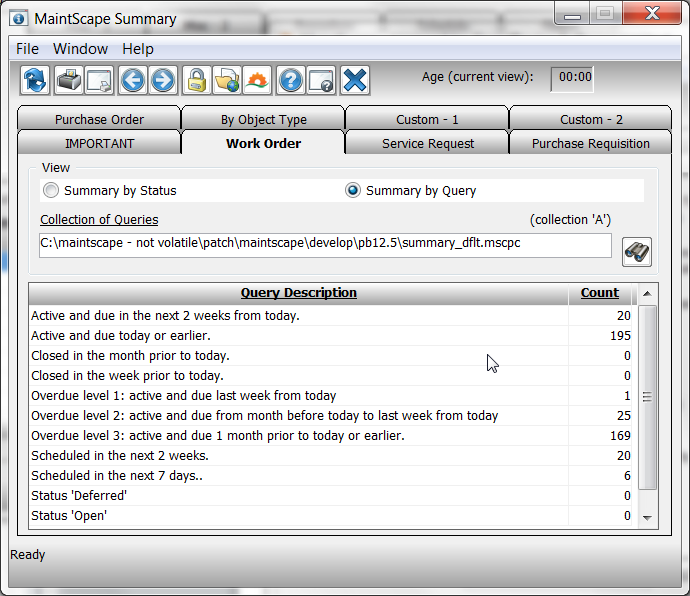Viewport: 690px width, 596px height.
Task: Click the MaintScape info icon in title bar
Action: [18, 19]
